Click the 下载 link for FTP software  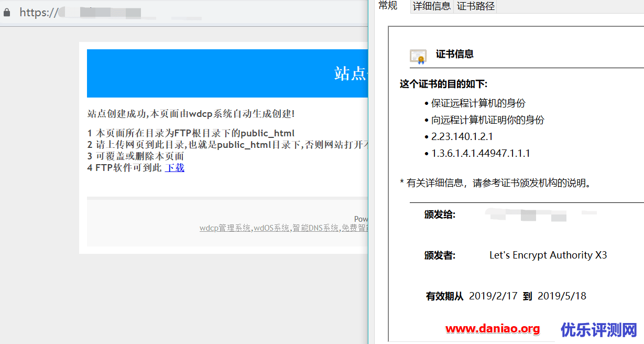click(174, 168)
